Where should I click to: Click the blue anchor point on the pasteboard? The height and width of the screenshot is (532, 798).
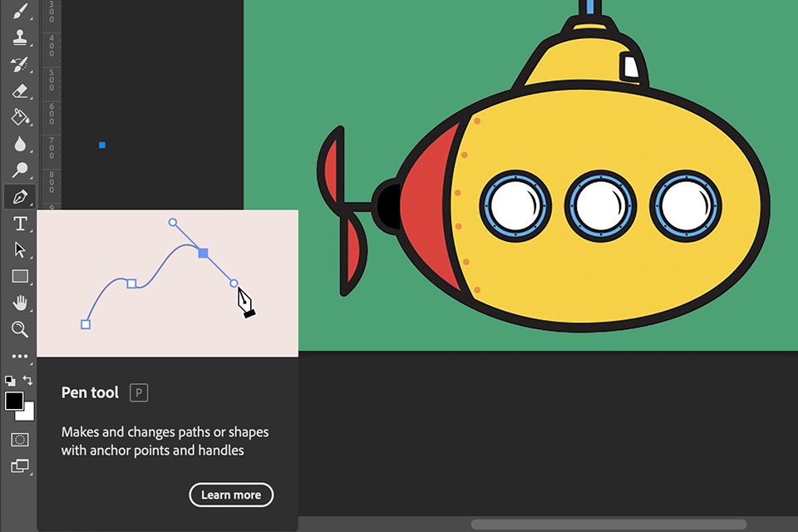[102, 145]
